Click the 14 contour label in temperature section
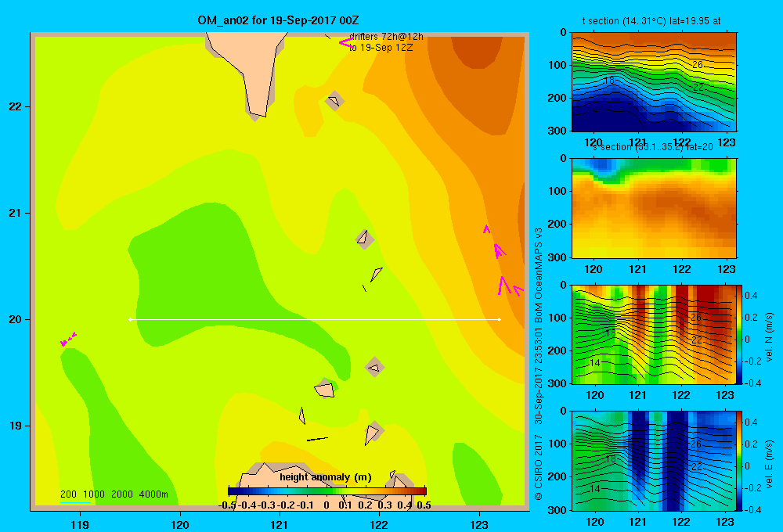The image size is (783, 532). (592, 110)
